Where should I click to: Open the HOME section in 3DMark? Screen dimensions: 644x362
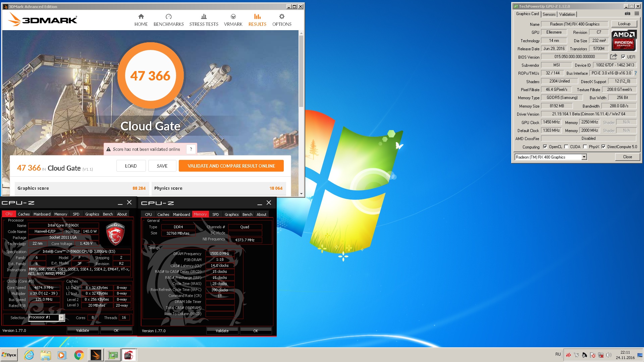[x=141, y=20]
